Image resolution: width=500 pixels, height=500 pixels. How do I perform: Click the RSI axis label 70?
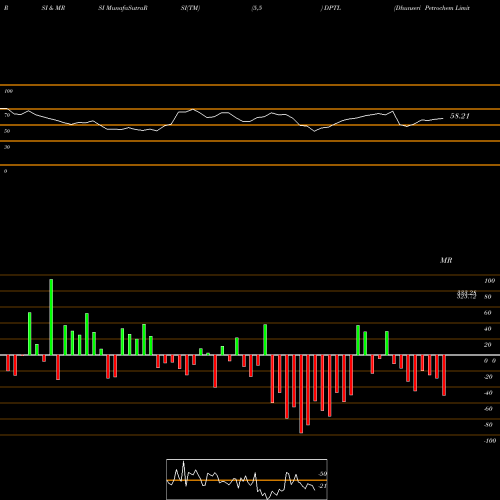point(7,115)
